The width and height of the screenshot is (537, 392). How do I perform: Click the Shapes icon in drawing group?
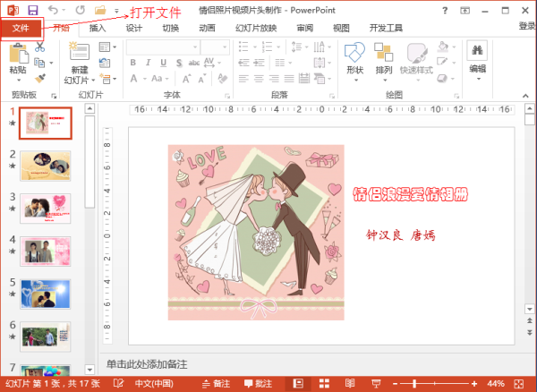354,53
